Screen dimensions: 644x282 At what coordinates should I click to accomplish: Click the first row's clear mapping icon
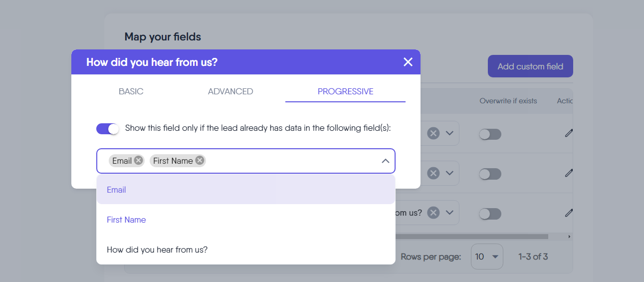point(433,133)
